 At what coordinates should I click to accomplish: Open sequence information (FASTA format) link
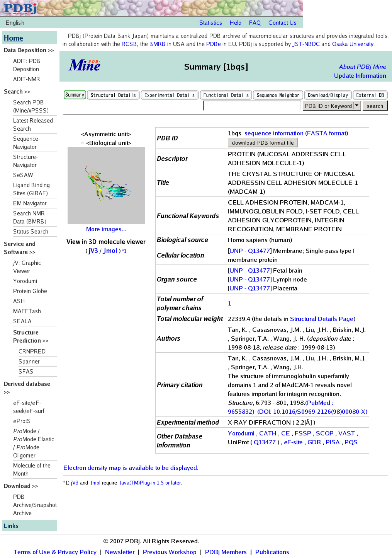[x=296, y=133]
